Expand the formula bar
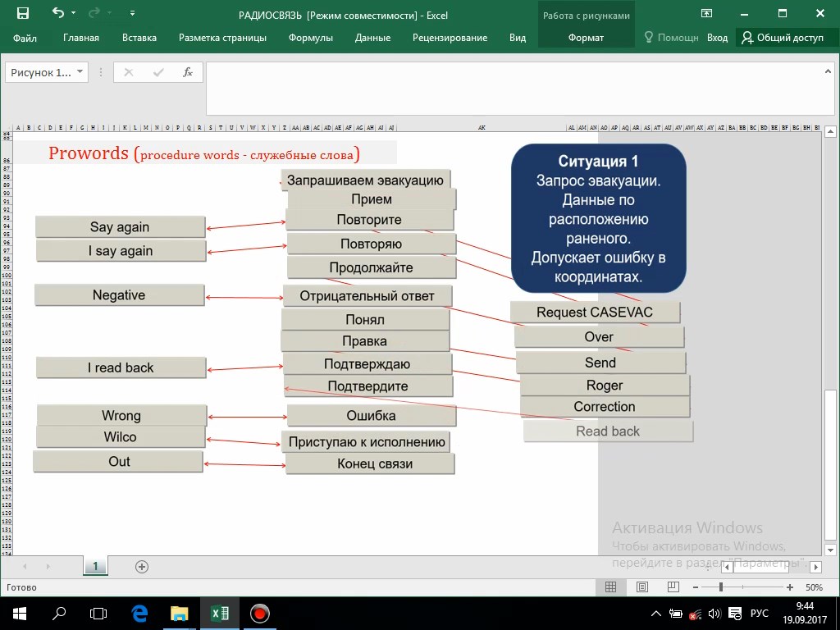This screenshot has width=840, height=630. [x=828, y=71]
